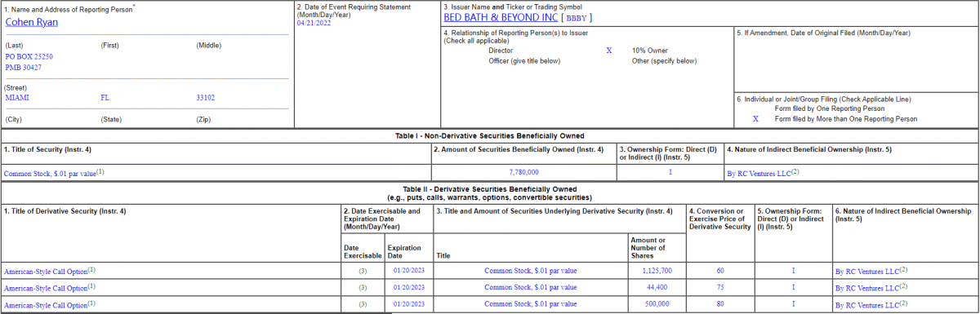Screen dimensions: 980x314
Task: Click the 44,400 shares value
Action: [657, 288]
